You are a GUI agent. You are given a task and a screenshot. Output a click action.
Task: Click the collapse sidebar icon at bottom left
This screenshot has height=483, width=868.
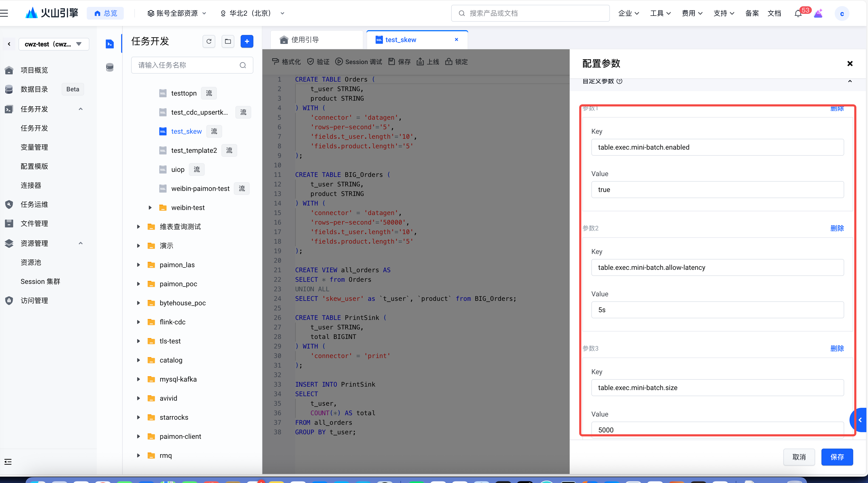pyautogui.click(x=8, y=462)
